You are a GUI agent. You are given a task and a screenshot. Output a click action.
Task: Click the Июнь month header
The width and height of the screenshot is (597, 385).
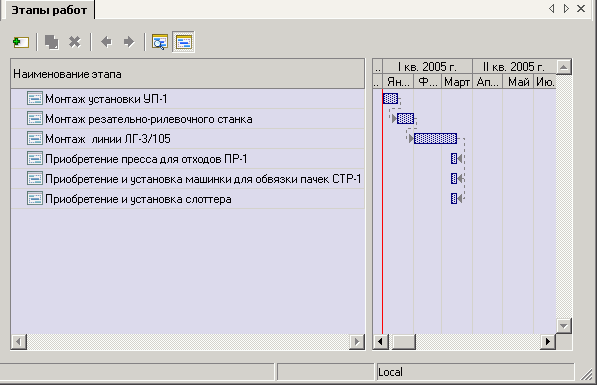[x=545, y=81]
